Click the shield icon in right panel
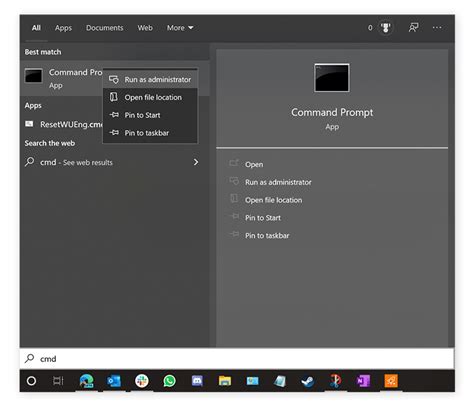This screenshot has width=474, height=410. (234, 181)
